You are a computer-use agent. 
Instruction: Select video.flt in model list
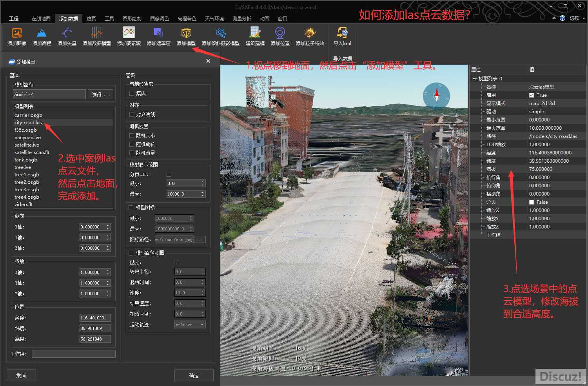63,205
